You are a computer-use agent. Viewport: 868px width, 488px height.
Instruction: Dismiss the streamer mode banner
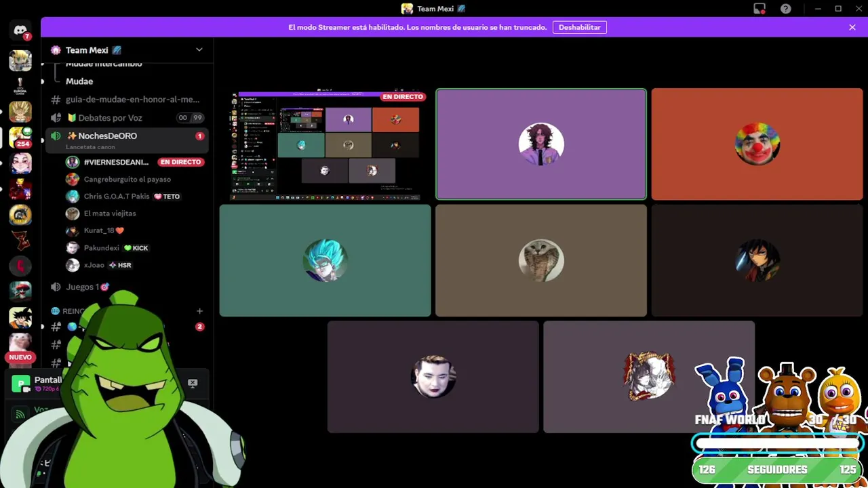(x=852, y=27)
